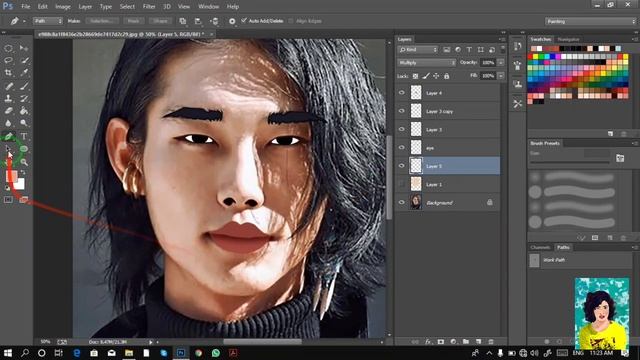Select the Healing Brush tool
Image resolution: width=640 pixels, height=360 pixels.
pos(8,86)
